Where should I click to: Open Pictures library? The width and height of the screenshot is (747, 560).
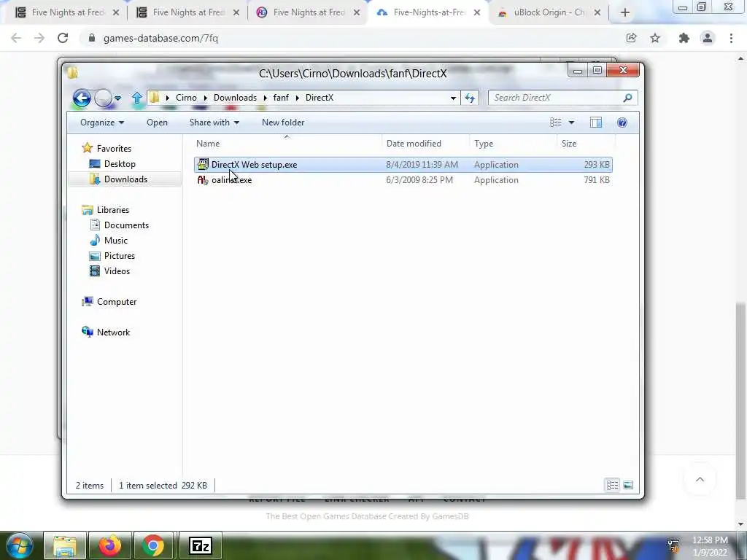pos(119,256)
